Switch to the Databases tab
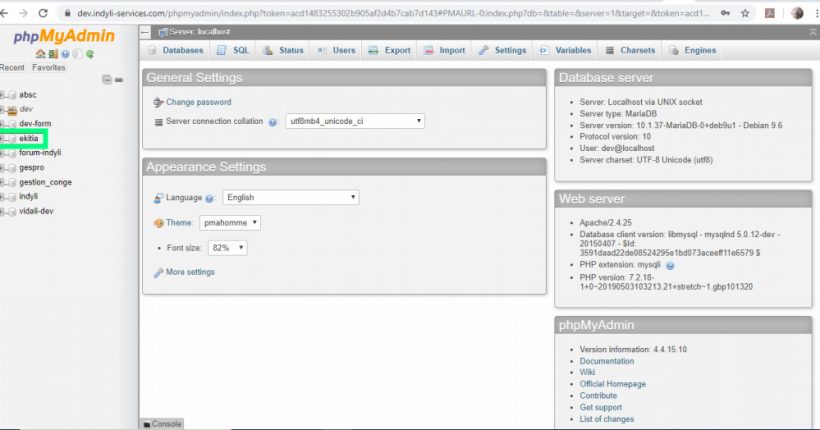820x430 pixels. 176,50
